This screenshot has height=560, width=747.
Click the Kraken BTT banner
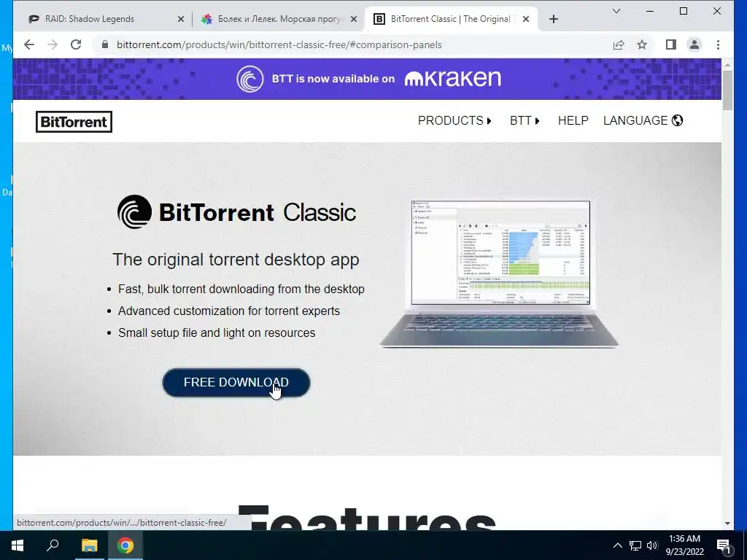pos(368,79)
